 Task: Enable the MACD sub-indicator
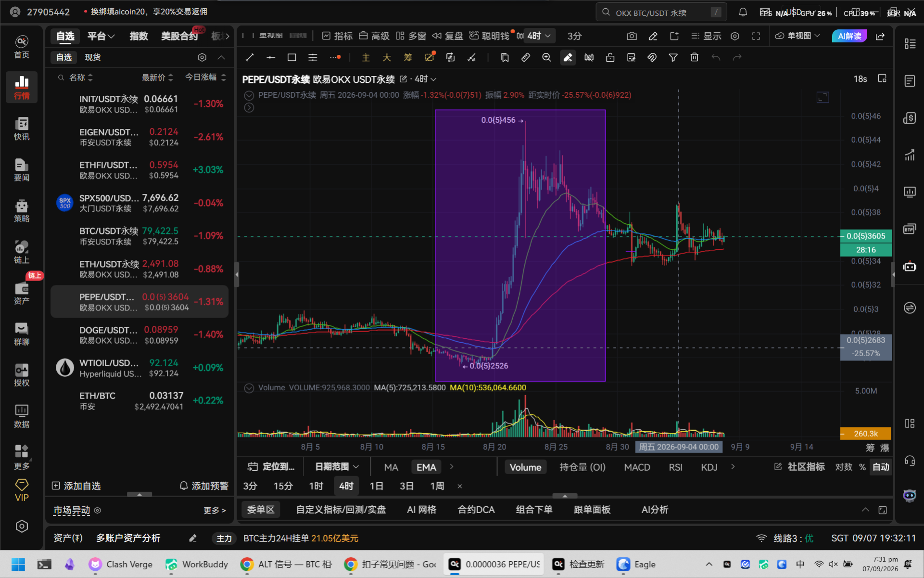coord(637,467)
